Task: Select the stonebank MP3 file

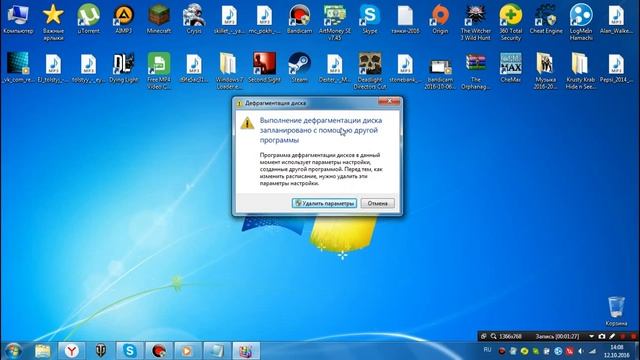Action: click(405, 68)
